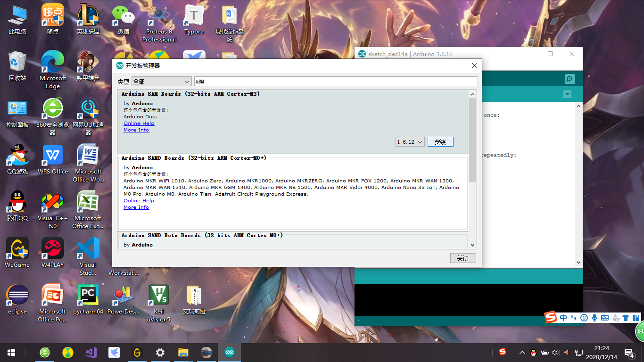Select the 英雄联盟 desktop shortcut
Viewport: 644px width, 362px height.
click(x=88, y=20)
